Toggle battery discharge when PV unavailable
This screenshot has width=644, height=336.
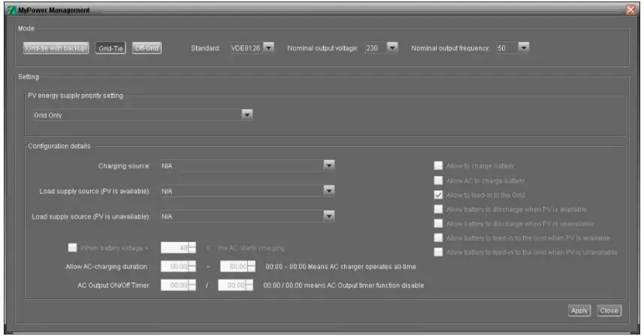(x=438, y=223)
